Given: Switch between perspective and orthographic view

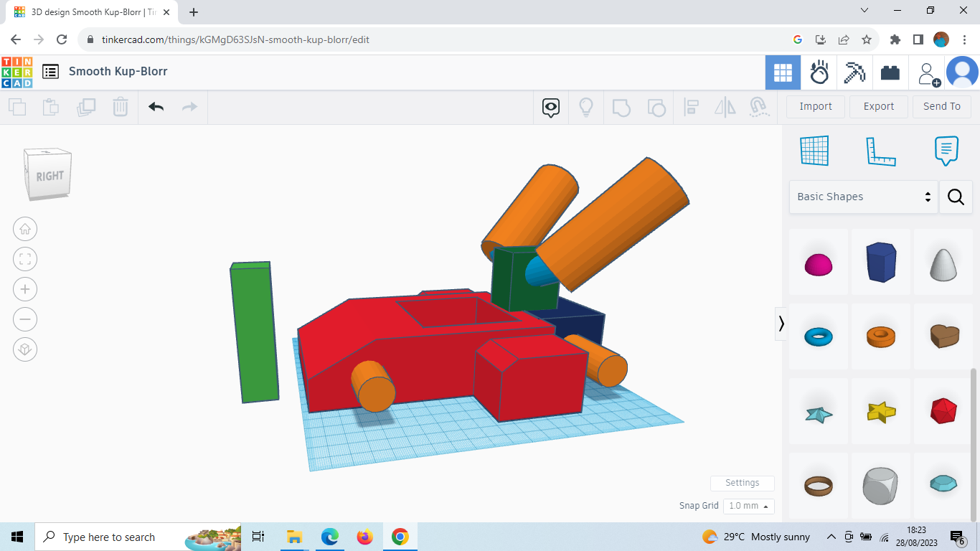Looking at the screenshot, I should click(x=25, y=349).
